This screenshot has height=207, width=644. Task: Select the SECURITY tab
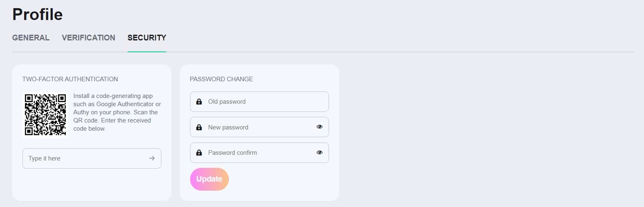(147, 38)
